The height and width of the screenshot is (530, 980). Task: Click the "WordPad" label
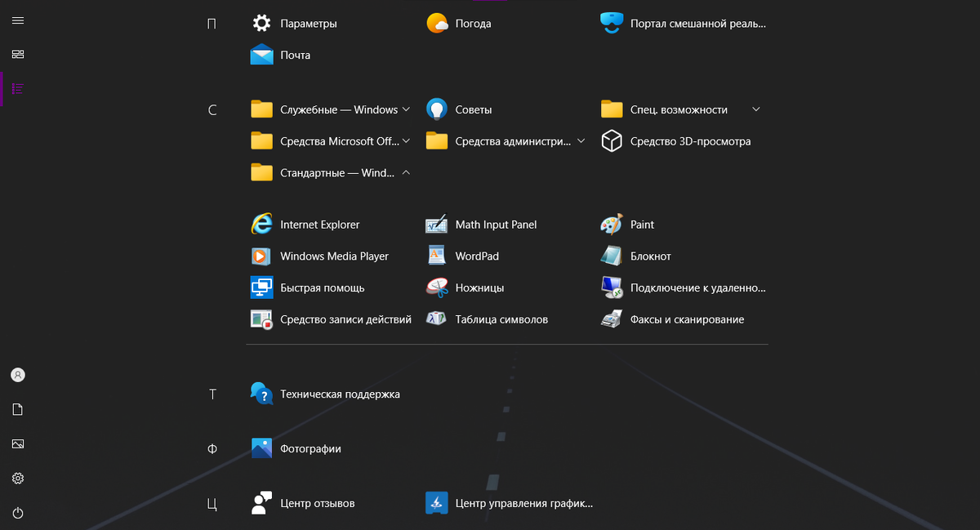[477, 256]
